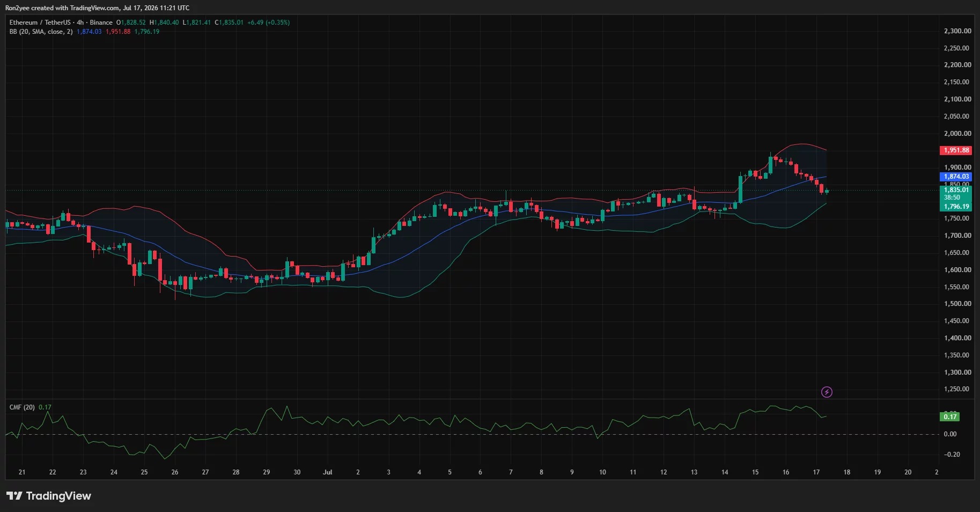Click date 15 on the time axis

(755, 472)
